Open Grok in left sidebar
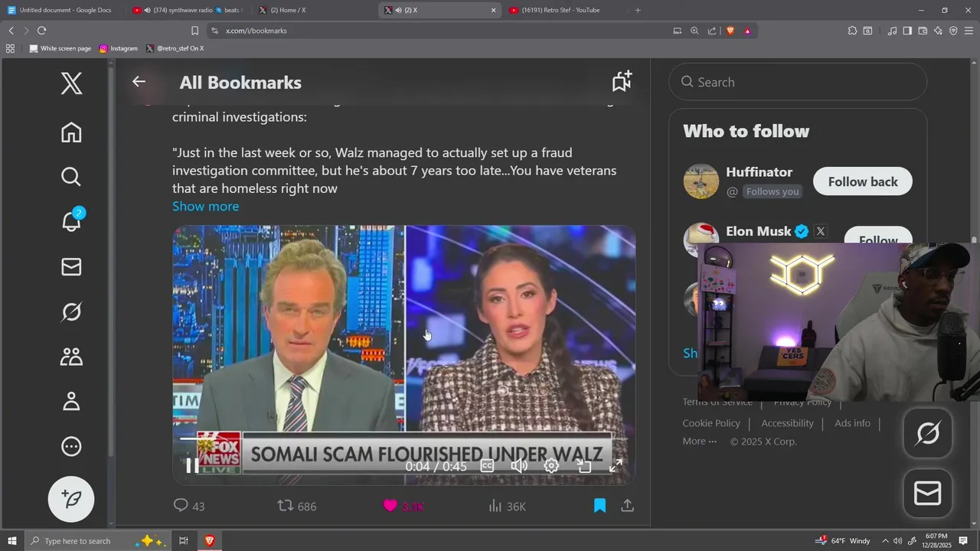The height and width of the screenshot is (551, 980). (x=71, y=311)
